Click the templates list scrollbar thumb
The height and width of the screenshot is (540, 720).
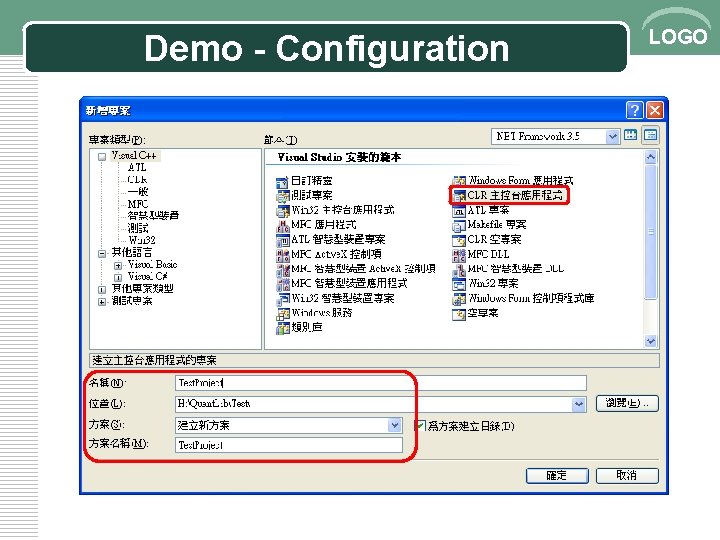click(x=651, y=232)
